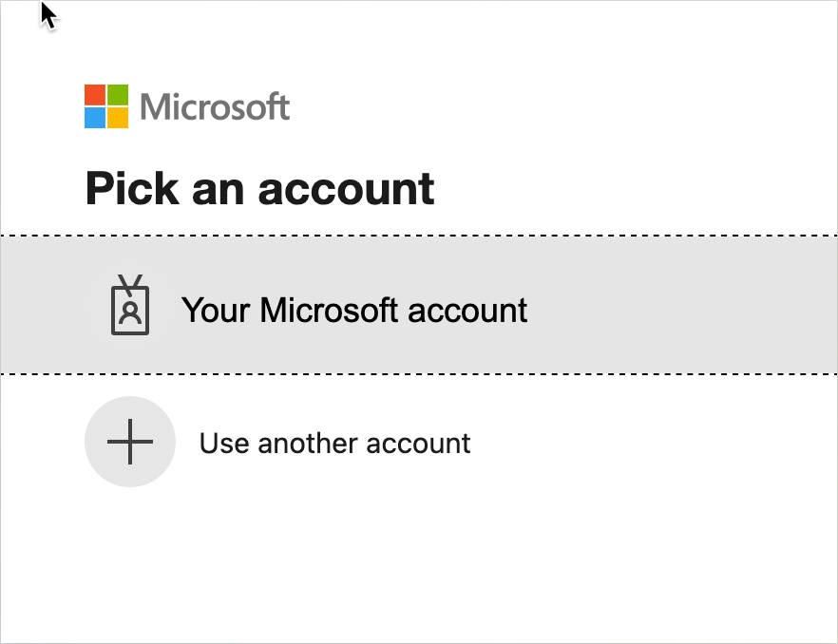Image resolution: width=838 pixels, height=644 pixels.
Task: Click the Microsoft wordmark text
Action: pos(215,106)
